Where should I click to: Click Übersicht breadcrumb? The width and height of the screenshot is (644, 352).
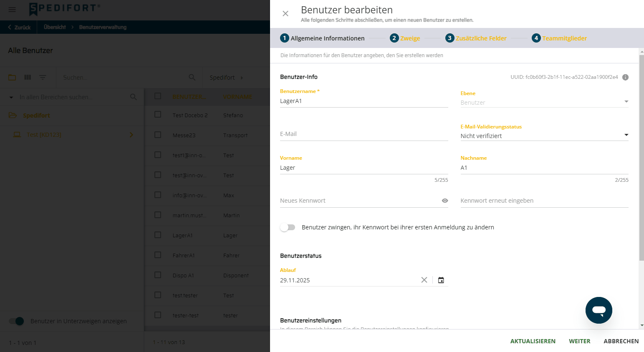tap(55, 27)
